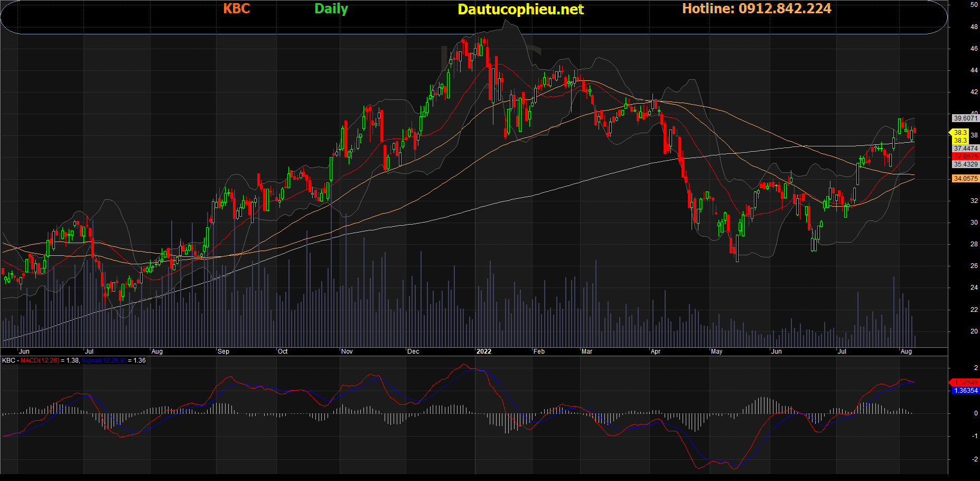Click the red 37.0675 moving average tag

[965, 156]
